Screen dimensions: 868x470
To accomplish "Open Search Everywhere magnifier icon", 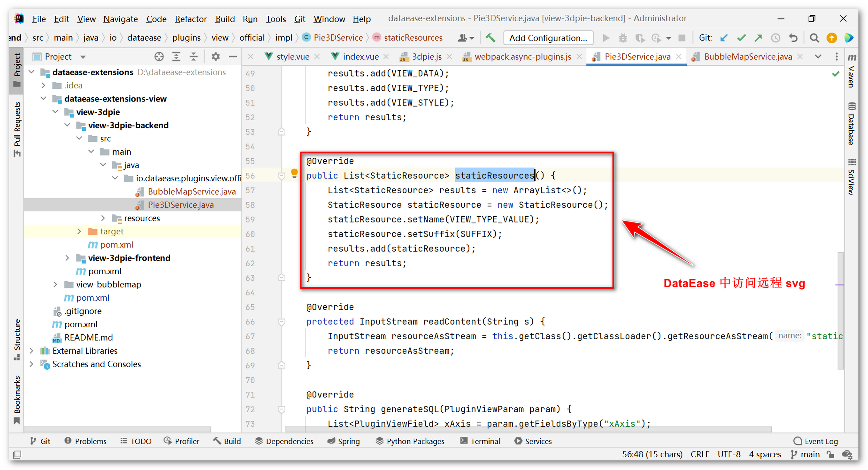I will [814, 38].
